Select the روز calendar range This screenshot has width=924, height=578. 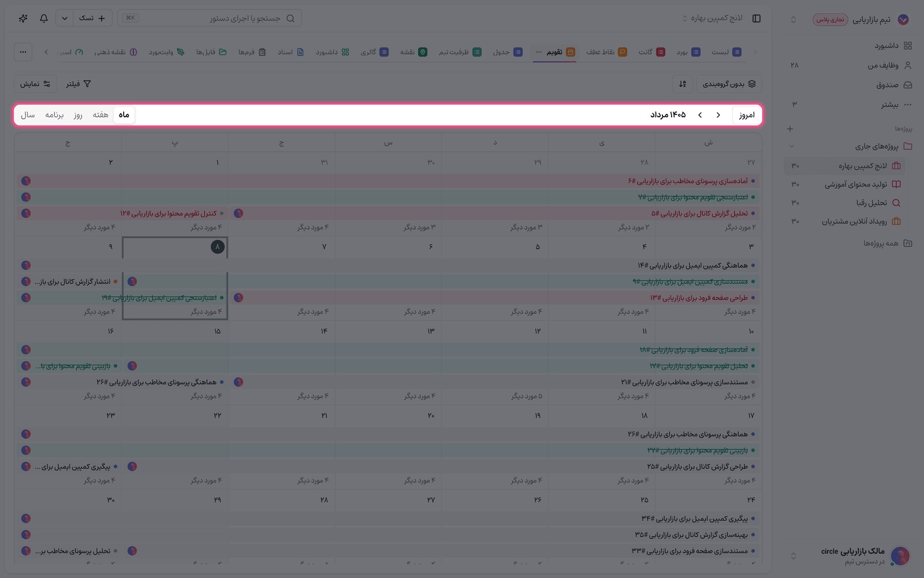78,115
